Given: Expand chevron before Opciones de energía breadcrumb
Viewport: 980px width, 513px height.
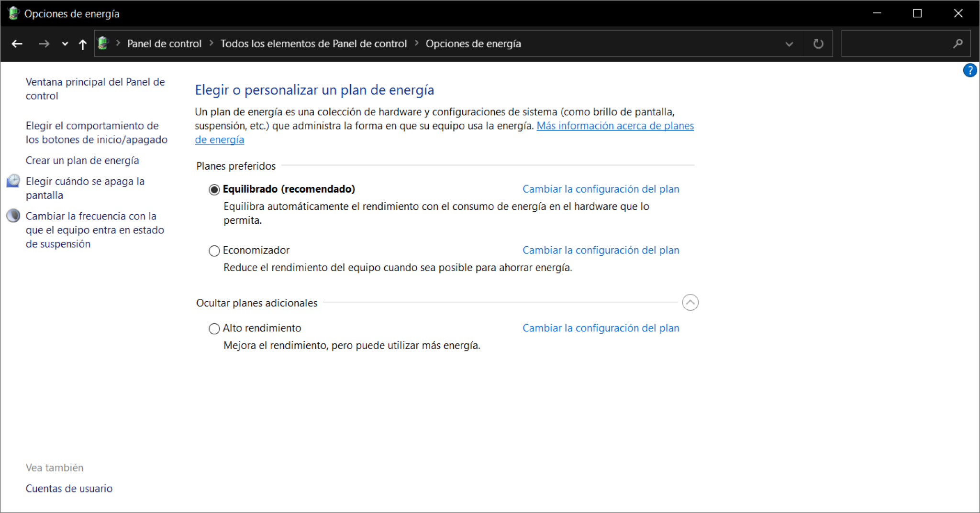Looking at the screenshot, I should [x=416, y=43].
